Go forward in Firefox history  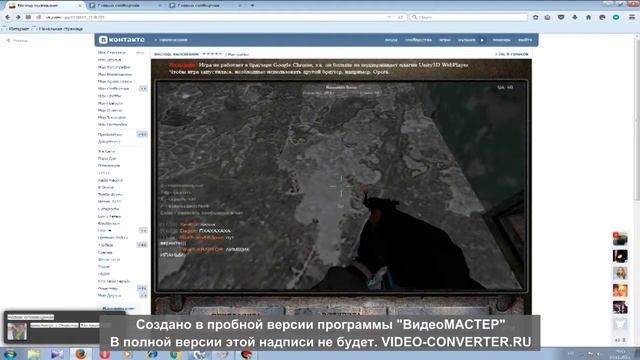(x=18, y=17)
